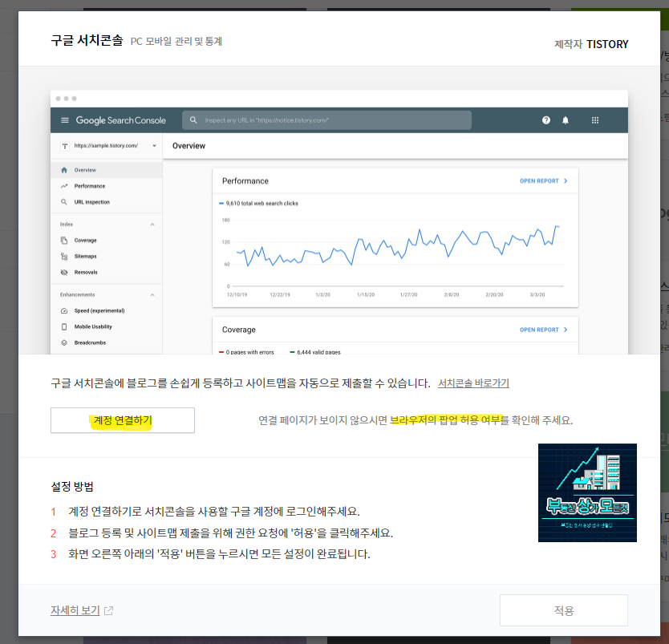This screenshot has width=669, height=644.
Task: Click the Breadcrumbs layers icon
Action: pos(64,342)
